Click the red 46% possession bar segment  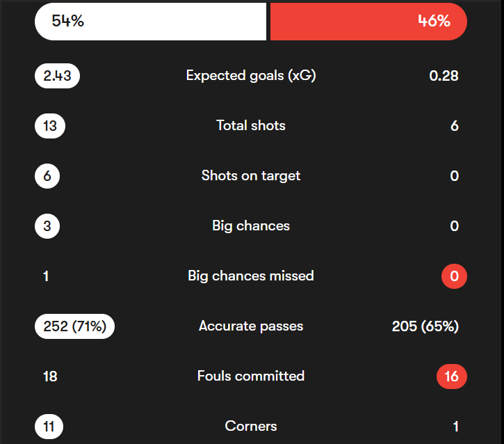368,22
